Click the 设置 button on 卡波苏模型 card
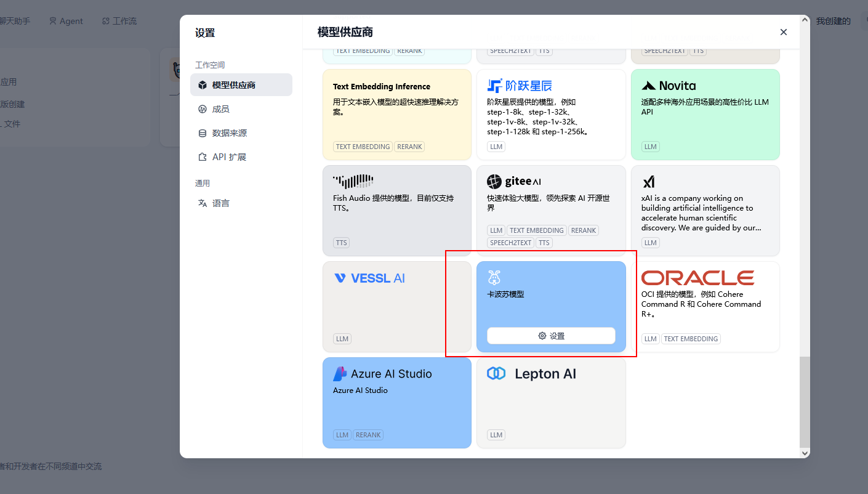This screenshot has width=868, height=494. click(x=551, y=336)
